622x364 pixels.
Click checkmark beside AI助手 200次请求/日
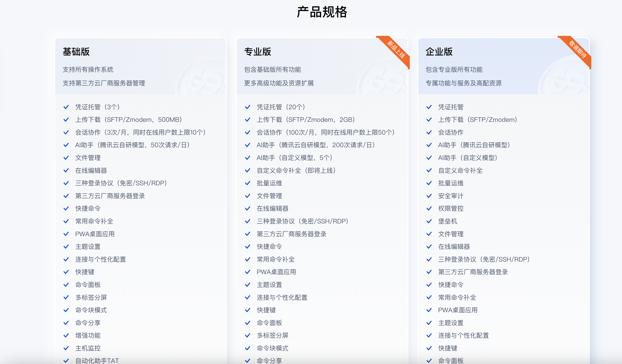247,145
